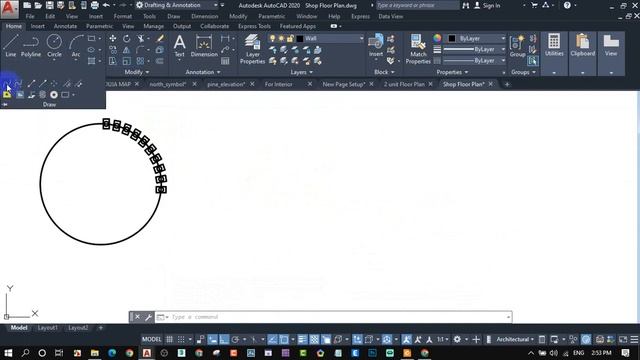Screen dimensions: 640x360
Task: Click the Erase tool icon
Action: 160,38
